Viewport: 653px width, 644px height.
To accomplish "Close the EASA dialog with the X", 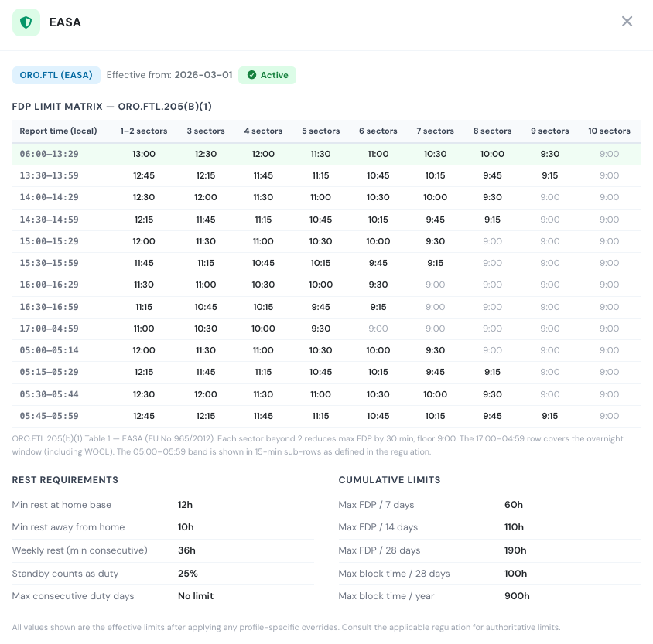I will (x=627, y=22).
